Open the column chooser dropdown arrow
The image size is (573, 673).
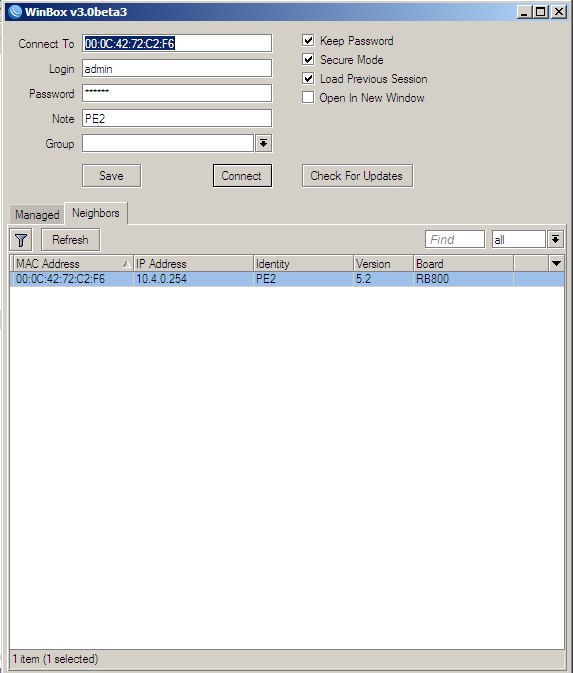coord(556,263)
